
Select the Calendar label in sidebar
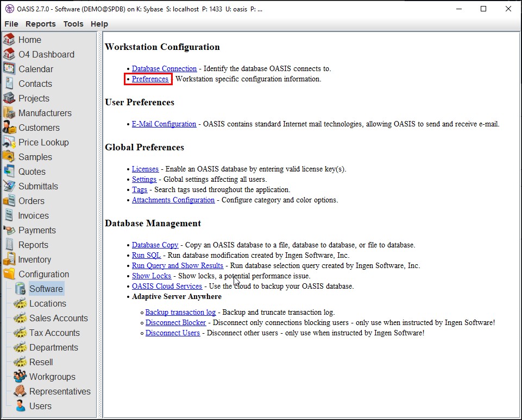36,69
